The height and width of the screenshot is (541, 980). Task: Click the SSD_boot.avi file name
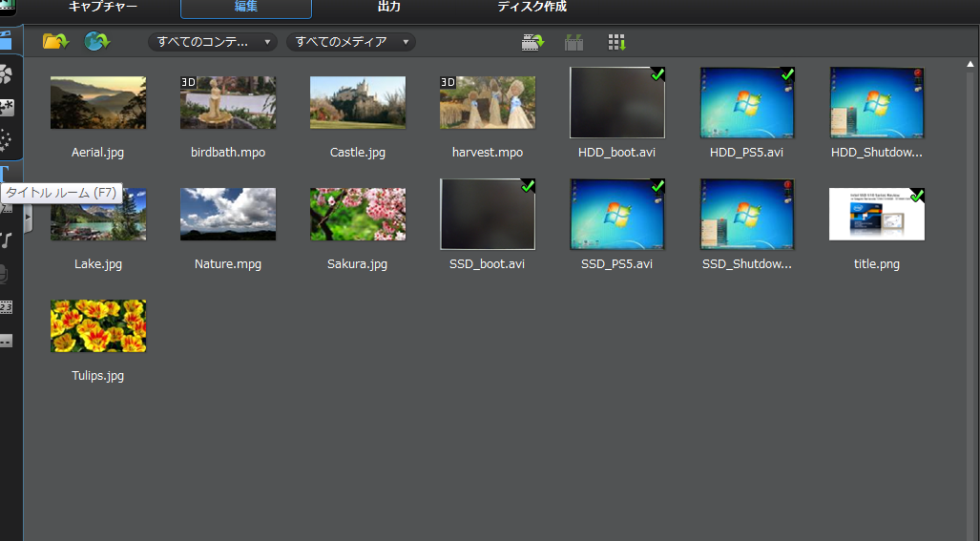pyautogui.click(x=487, y=264)
